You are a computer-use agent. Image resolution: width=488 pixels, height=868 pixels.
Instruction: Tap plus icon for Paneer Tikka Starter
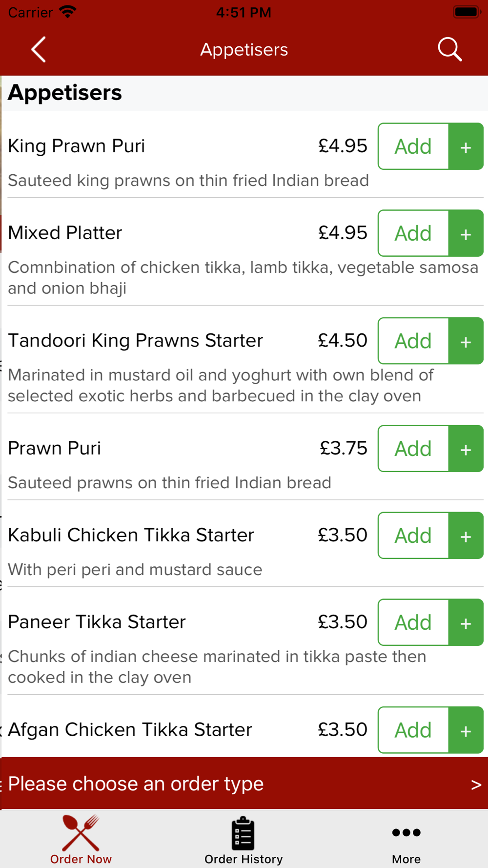(466, 622)
